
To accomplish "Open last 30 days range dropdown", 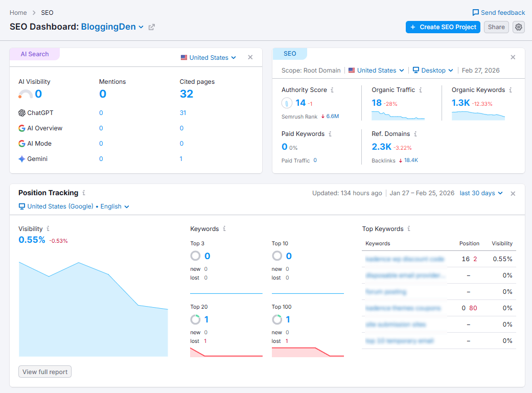I will pos(481,193).
